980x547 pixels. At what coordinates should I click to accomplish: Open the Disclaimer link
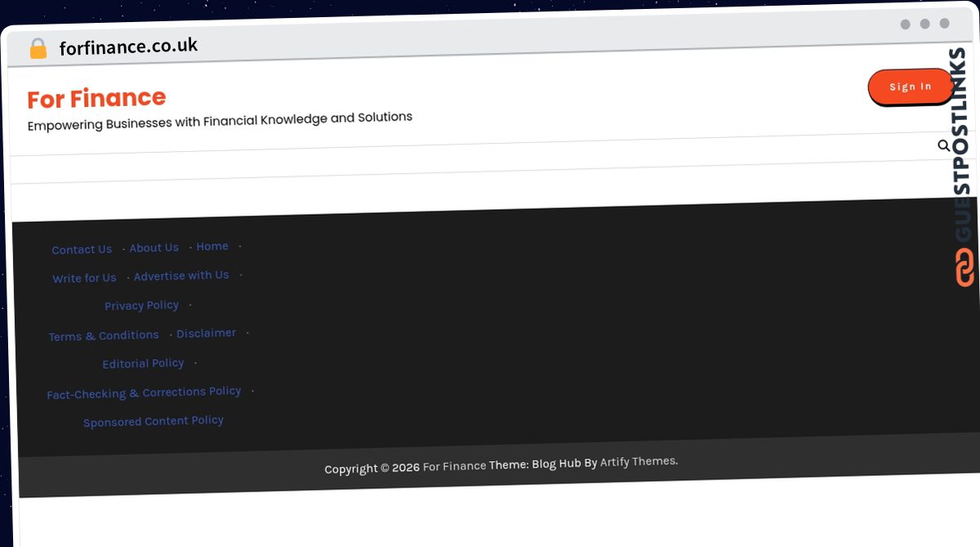(x=207, y=333)
